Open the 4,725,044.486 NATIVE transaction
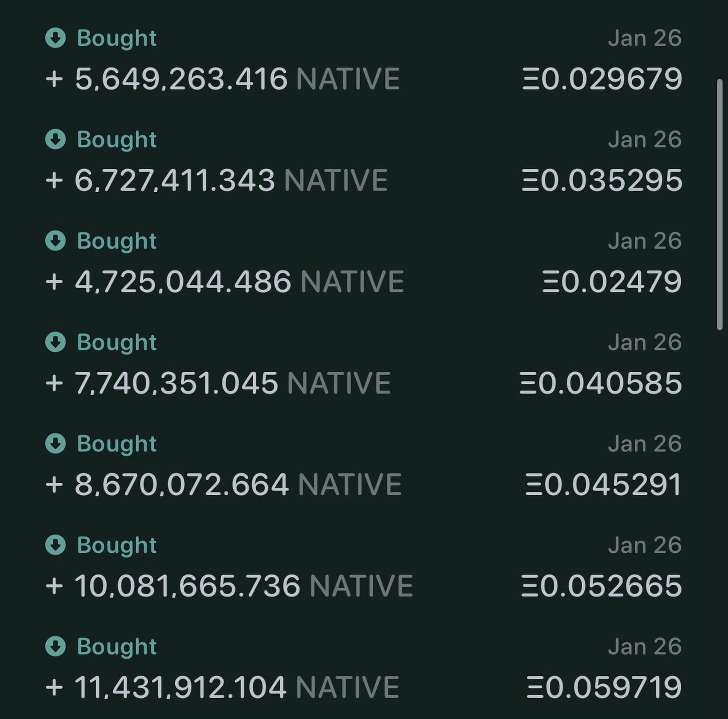 click(x=225, y=282)
